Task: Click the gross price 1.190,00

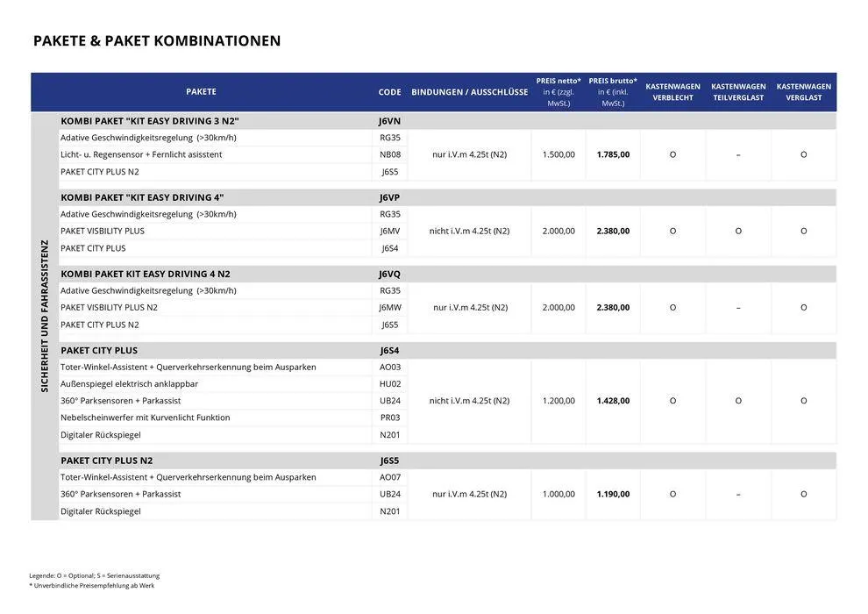Action: tap(613, 494)
